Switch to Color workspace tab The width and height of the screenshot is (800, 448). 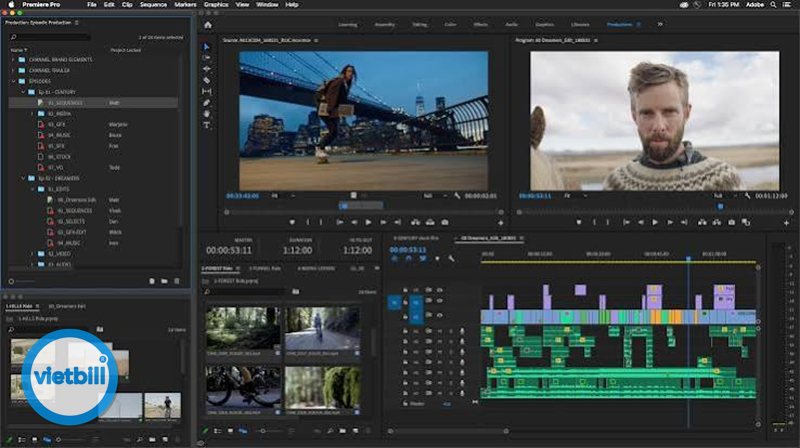pos(450,24)
